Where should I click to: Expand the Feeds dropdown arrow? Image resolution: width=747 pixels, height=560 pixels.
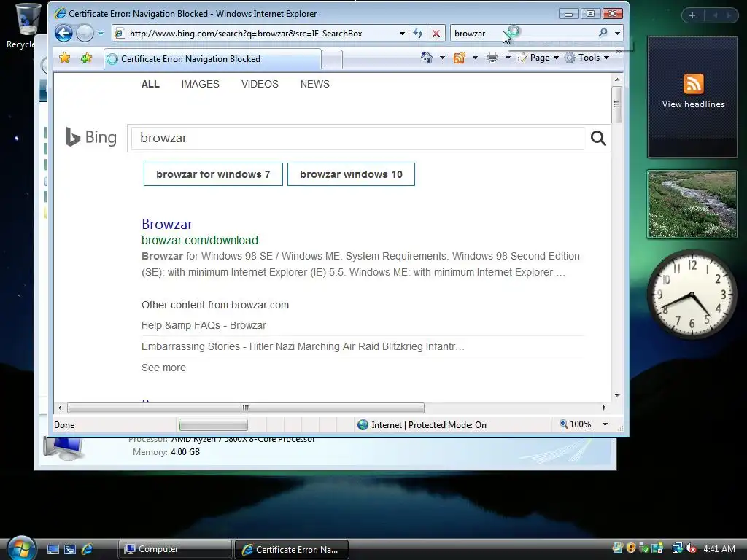[475, 58]
